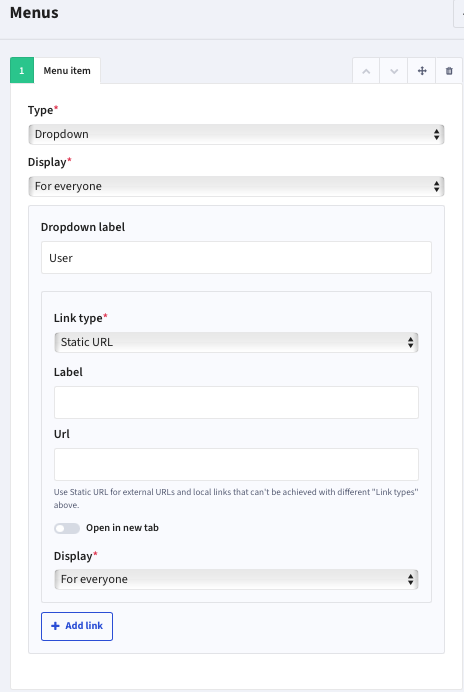The image size is (464, 692).
Task: Expand the Link type Static URL select
Action: (x=236, y=342)
